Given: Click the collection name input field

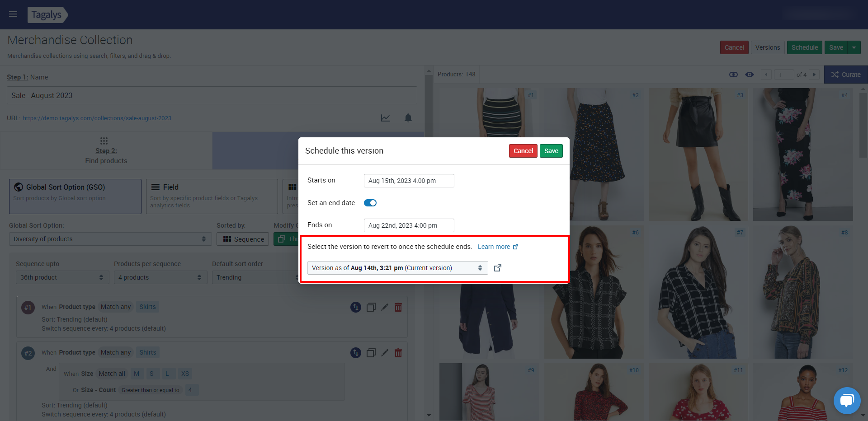Looking at the screenshot, I should [x=212, y=95].
